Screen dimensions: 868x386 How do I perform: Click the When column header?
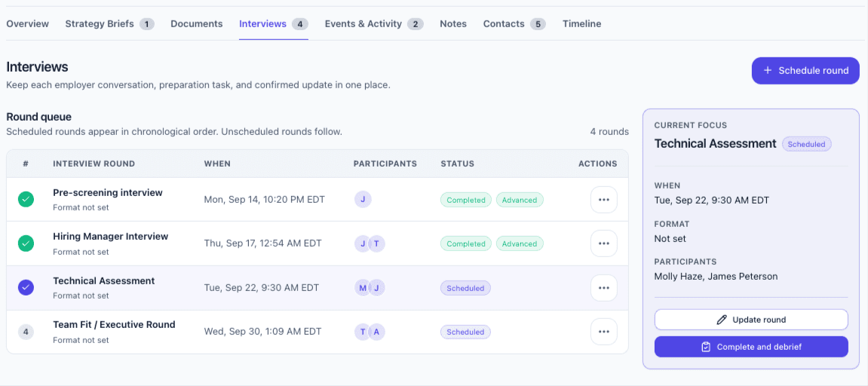(x=217, y=164)
